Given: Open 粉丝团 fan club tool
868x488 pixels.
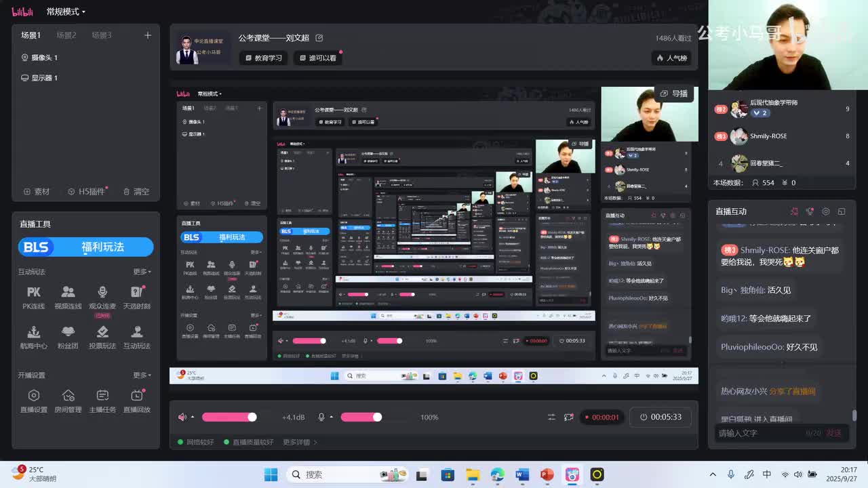Looking at the screenshot, I should 68,338.
